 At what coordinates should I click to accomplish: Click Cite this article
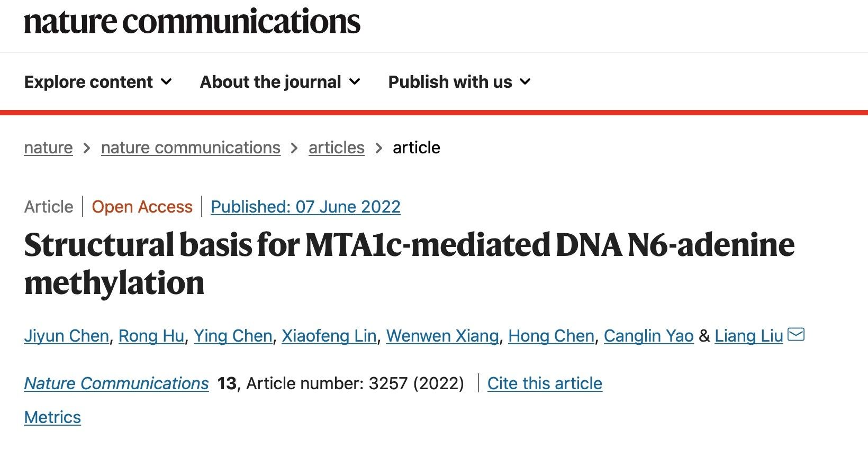[x=545, y=383]
